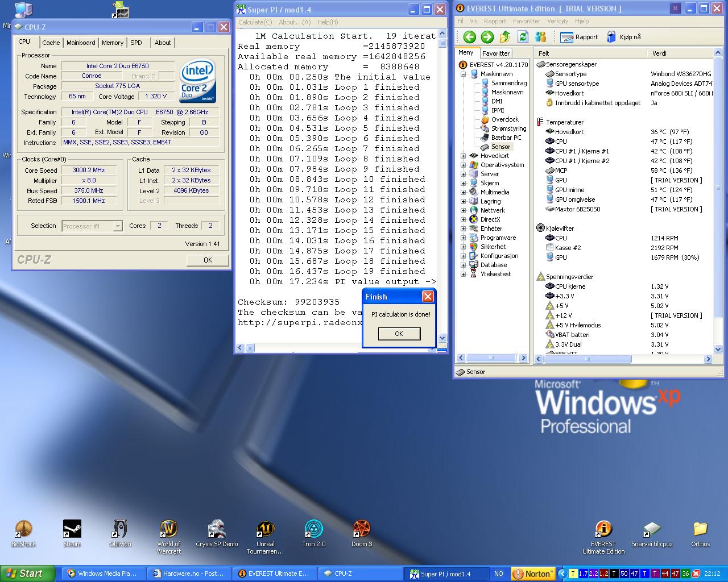The height and width of the screenshot is (582, 728).
Task: Click the OK button in CPU-Z
Action: 208,260
